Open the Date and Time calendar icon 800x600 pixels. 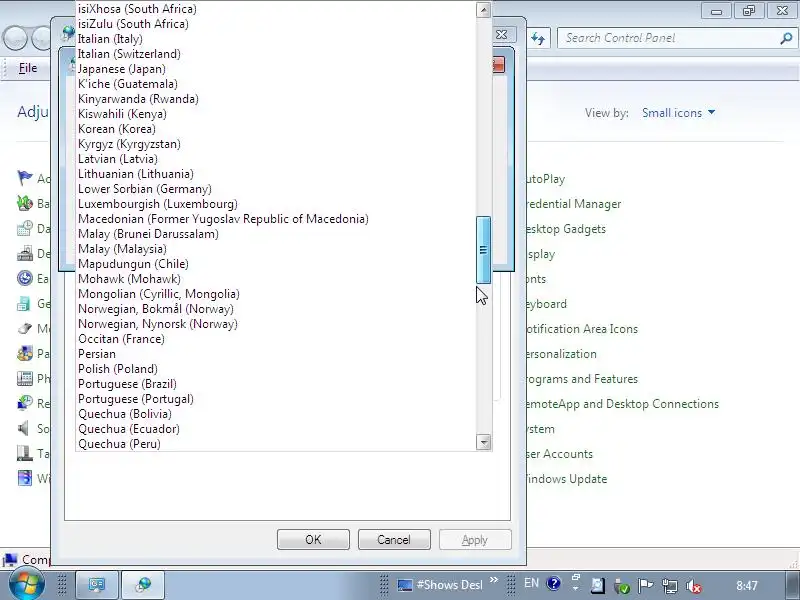(x=24, y=228)
